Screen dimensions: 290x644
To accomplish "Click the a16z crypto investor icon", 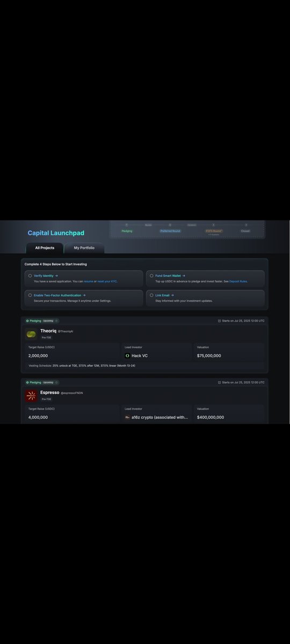I will (x=127, y=417).
